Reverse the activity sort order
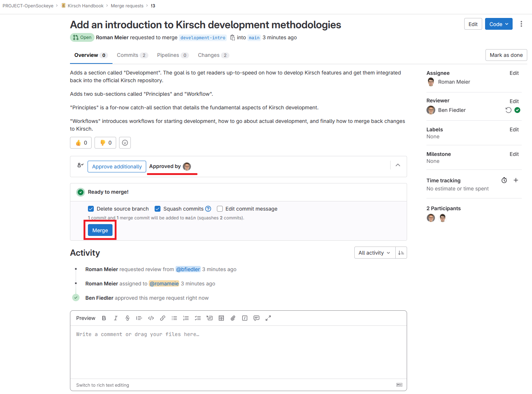Viewport: 532px width, 394px height. pyautogui.click(x=401, y=253)
